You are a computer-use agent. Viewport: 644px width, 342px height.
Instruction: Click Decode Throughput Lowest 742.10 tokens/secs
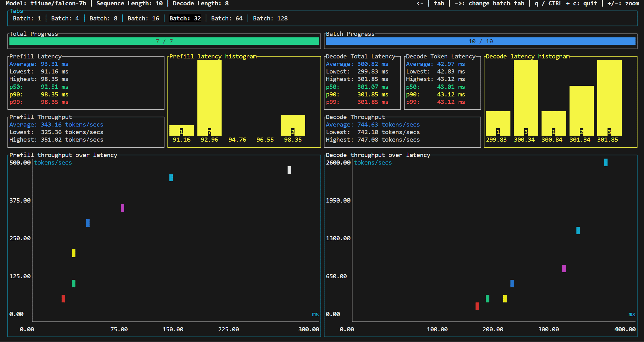373,132
